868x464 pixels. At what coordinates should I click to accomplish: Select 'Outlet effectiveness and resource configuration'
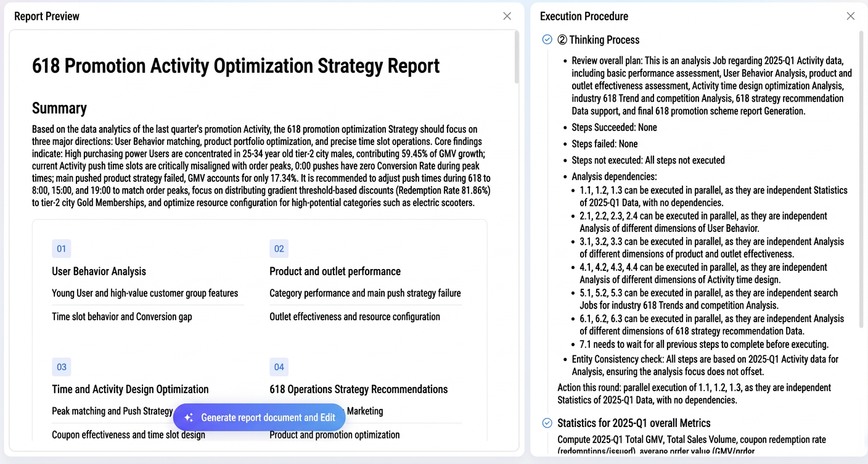(355, 317)
